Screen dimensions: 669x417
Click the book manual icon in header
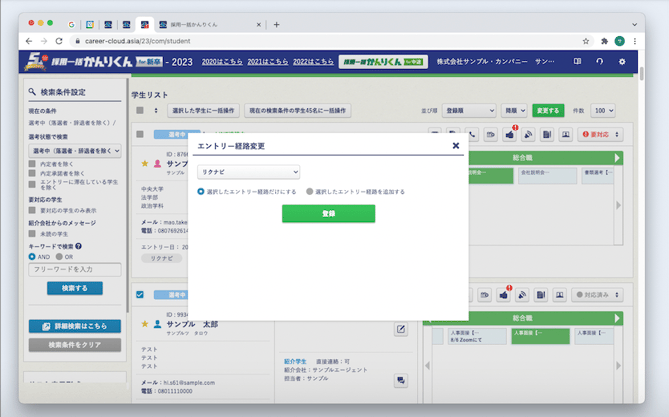pos(577,61)
